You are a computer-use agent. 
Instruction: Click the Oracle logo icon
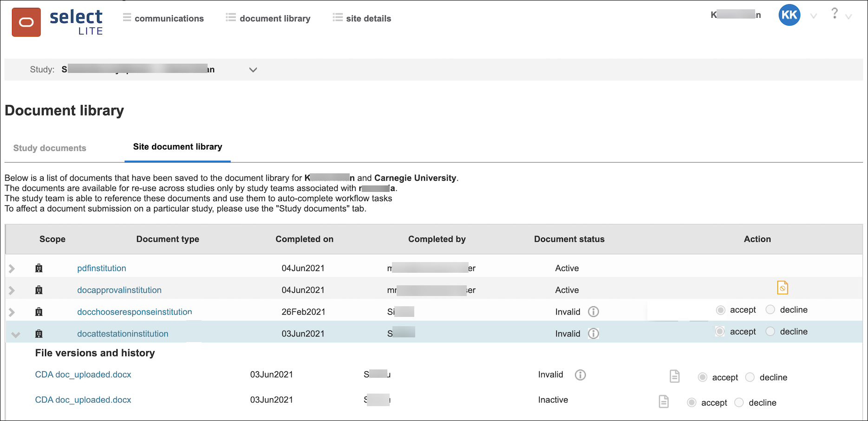pos(26,22)
